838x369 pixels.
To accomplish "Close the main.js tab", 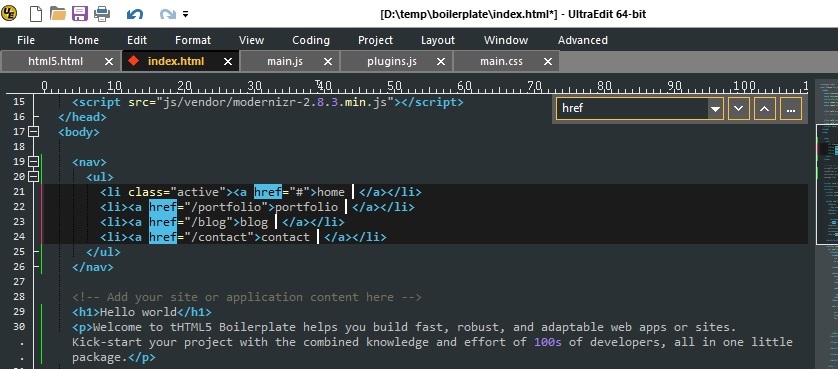I will tap(328, 62).
